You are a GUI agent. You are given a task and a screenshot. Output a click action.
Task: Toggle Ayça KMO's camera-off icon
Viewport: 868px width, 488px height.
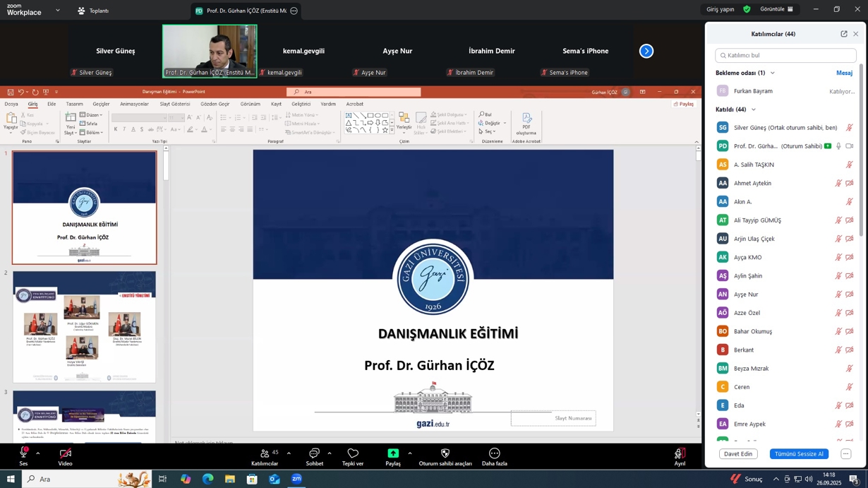[x=850, y=257]
